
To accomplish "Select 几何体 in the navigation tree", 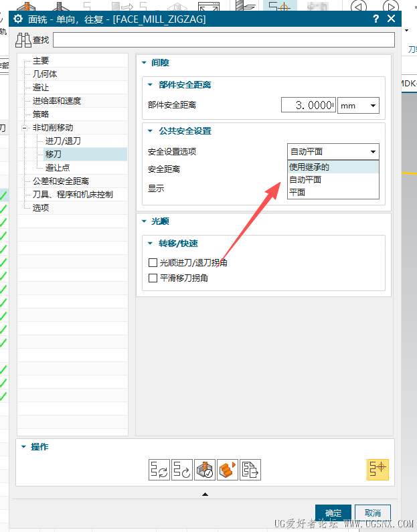I will pyautogui.click(x=45, y=74).
